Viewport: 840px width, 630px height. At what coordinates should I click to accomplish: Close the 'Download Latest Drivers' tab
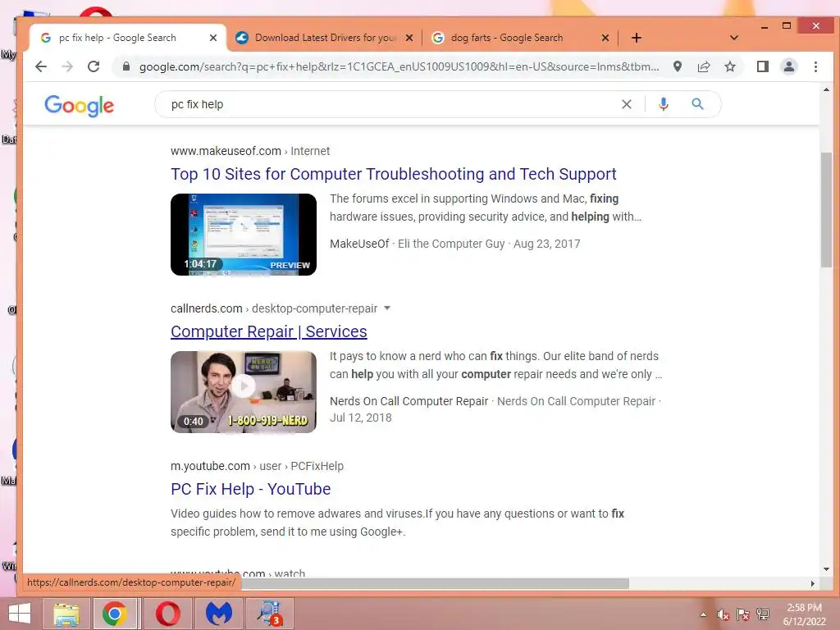(x=409, y=38)
